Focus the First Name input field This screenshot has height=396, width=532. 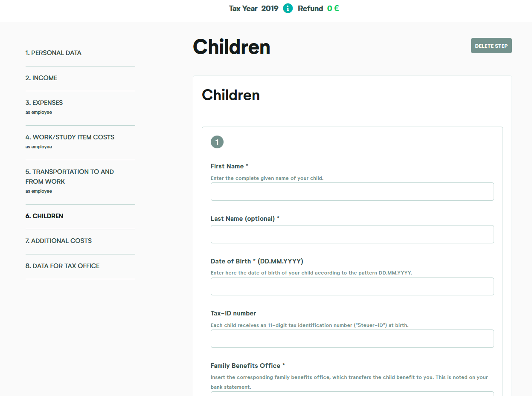[x=352, y=192]
